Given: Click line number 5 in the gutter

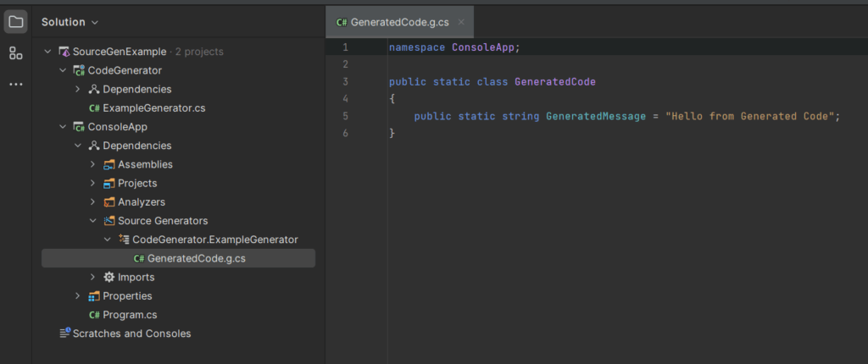Looking at the screenshot, I should [345, 116].
